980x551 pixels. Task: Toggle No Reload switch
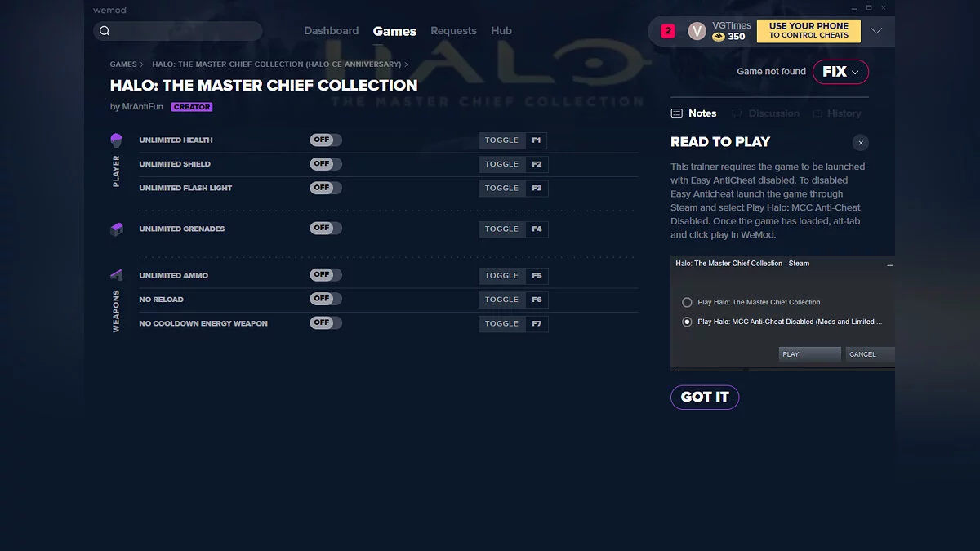[326, 299]
